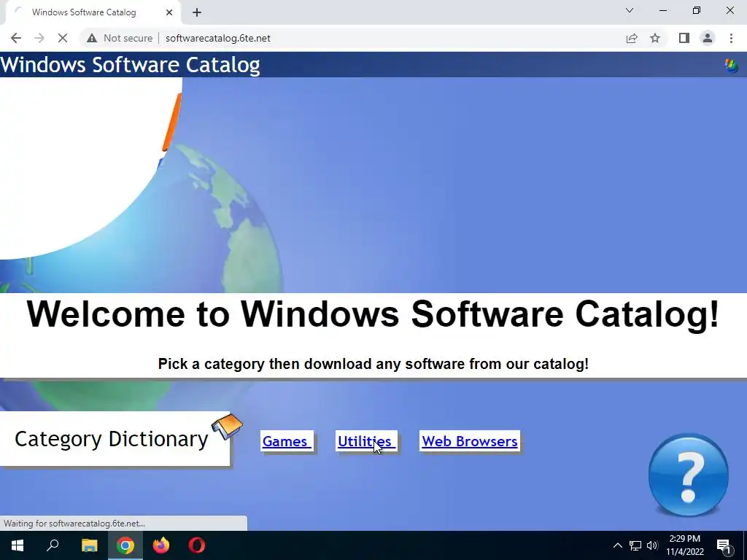
Task: Click the Chrome icon in the taskbar
Action: point(125,545)
